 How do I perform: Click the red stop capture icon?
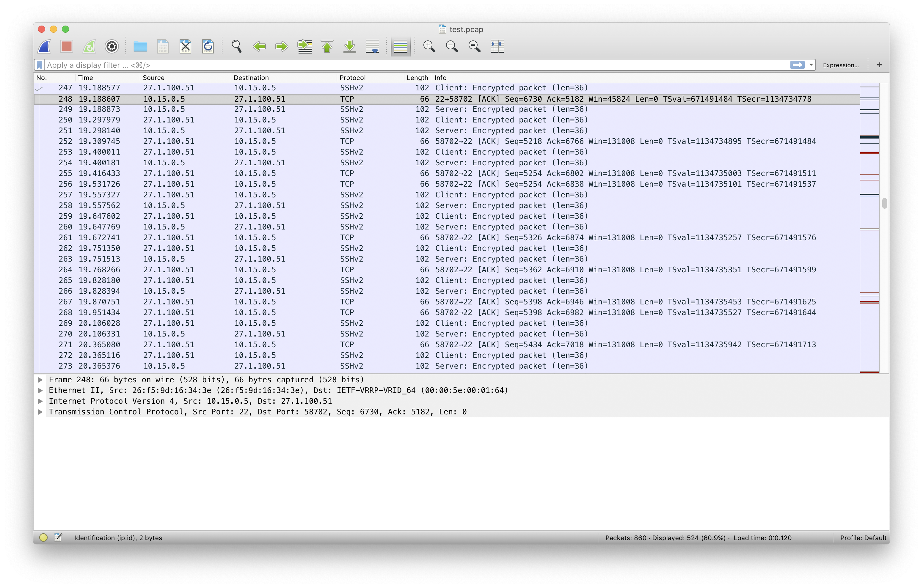(67, 47)
